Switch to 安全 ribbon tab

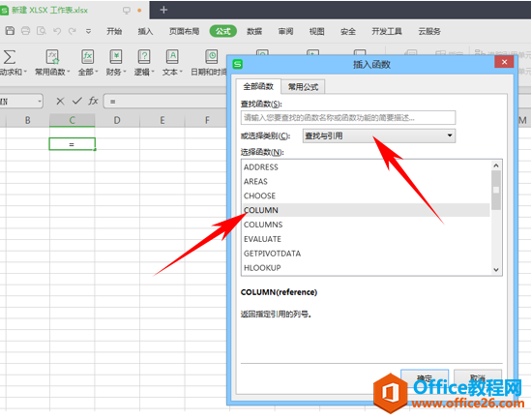click(348, 31)
